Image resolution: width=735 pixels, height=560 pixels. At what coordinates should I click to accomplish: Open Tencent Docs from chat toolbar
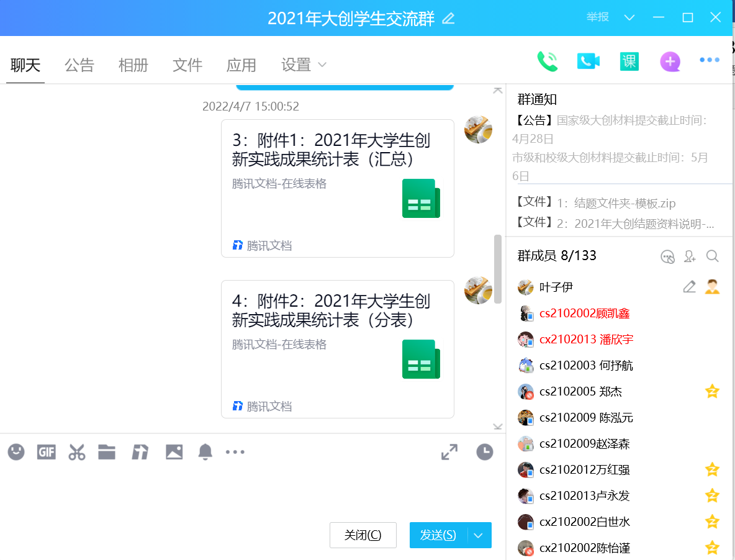tap(140, 452)
